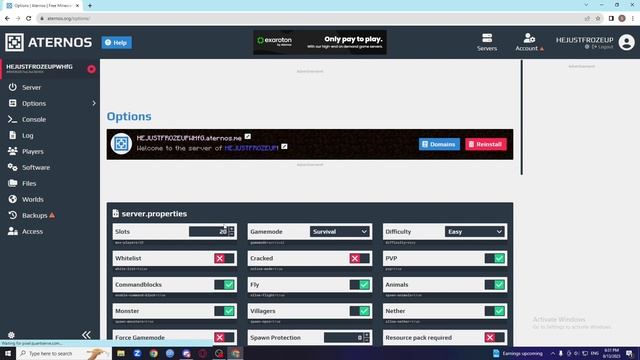Screen dimensions: 640x360
Task: Click the browser back arrow
Action: [7, 18]
